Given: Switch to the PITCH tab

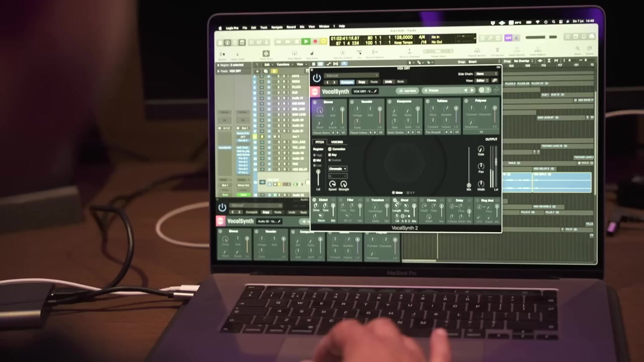Looking at the screenshot, I should pos(319,142).
